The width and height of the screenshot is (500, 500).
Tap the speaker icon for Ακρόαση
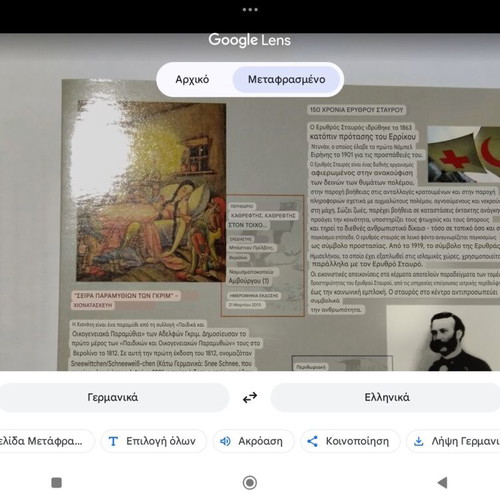[x=225, y=441]
